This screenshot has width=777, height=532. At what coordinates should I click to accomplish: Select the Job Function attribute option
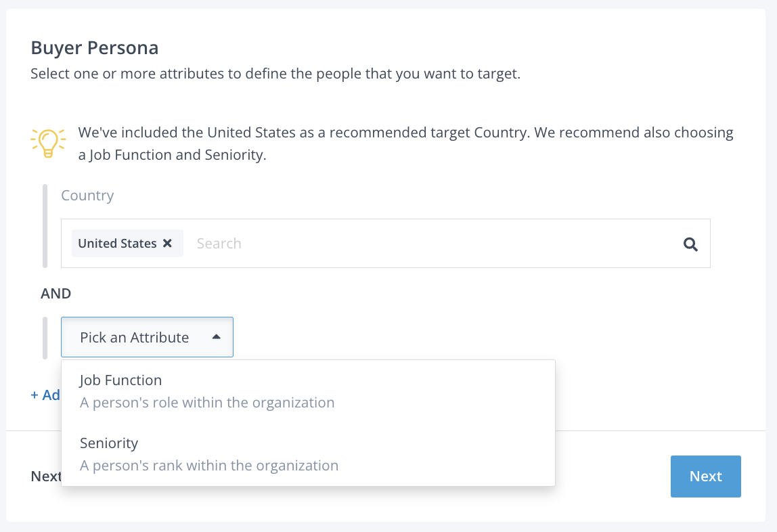pyautogui.click(x=120, y=380)
